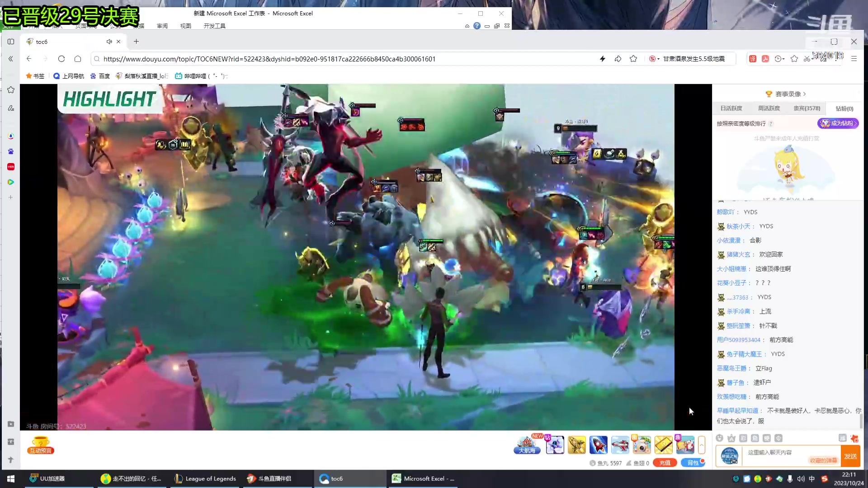Click the 彩 colored danmaku icon
The image size is (868, 488).
(x=743, y=438)
